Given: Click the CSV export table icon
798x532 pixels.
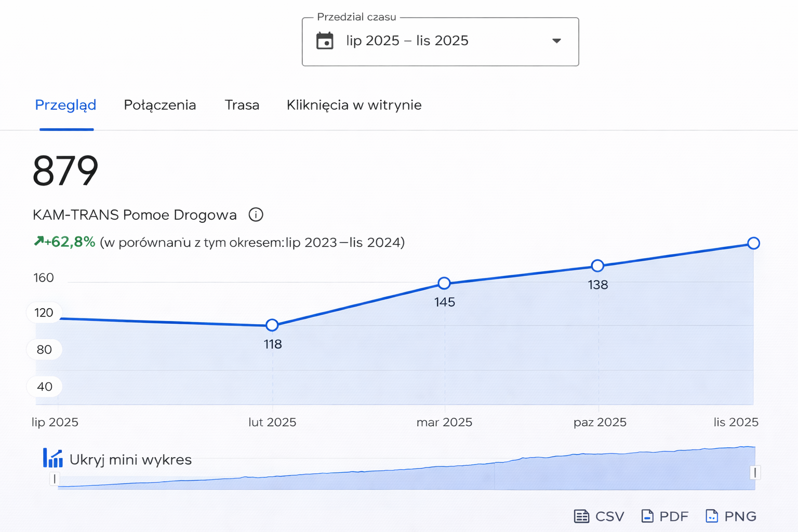Looking at the screenshot, I should tap(581, 516).
